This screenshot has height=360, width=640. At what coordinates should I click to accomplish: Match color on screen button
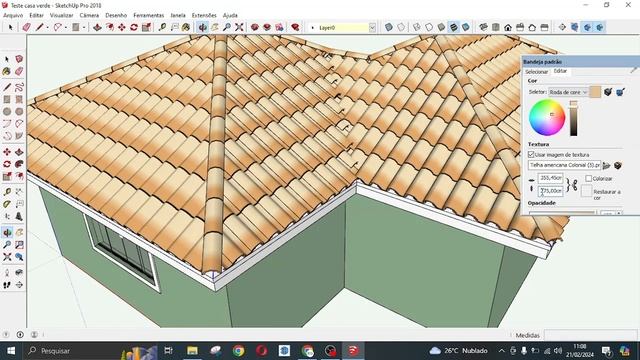620,92
